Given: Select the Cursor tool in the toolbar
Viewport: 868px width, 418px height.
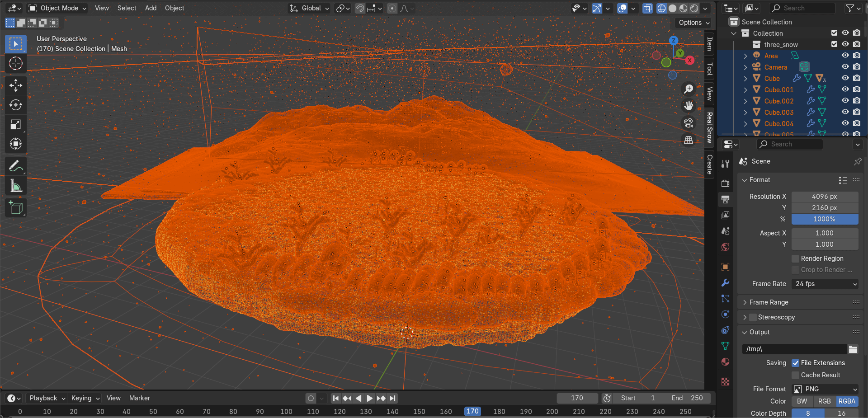Looking at the screenshot, I should tap(16, 64).
